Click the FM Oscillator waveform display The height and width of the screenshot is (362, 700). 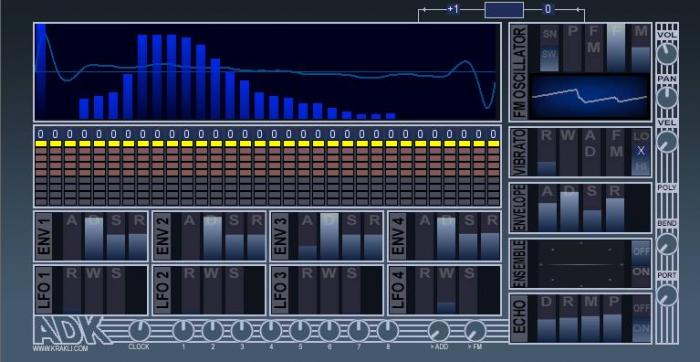[x=589, y=97]
